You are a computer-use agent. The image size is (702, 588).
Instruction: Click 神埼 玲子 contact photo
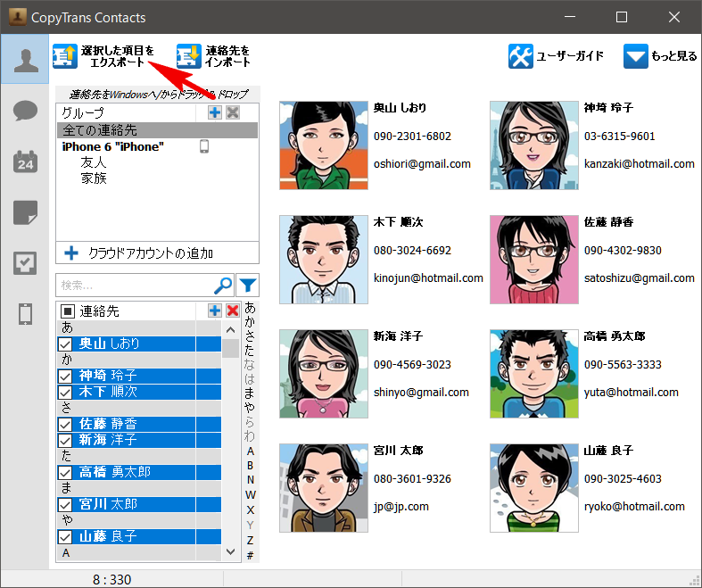(x=534, y=145)
